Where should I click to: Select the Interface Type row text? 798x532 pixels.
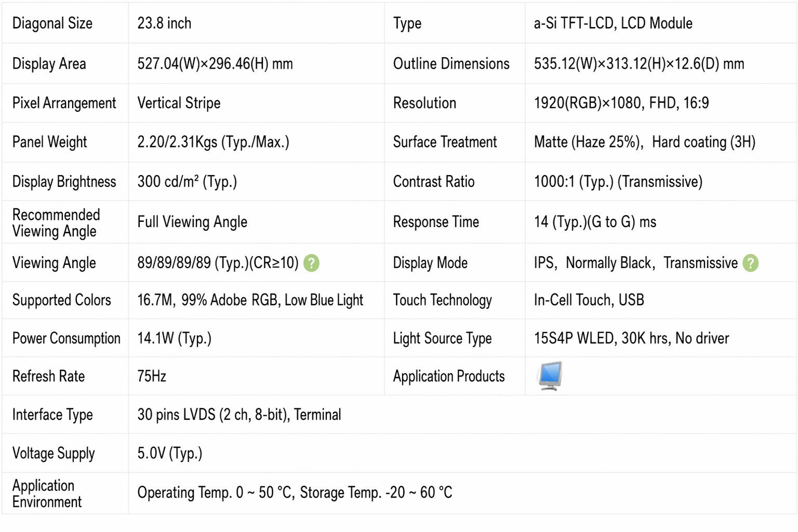239,415
